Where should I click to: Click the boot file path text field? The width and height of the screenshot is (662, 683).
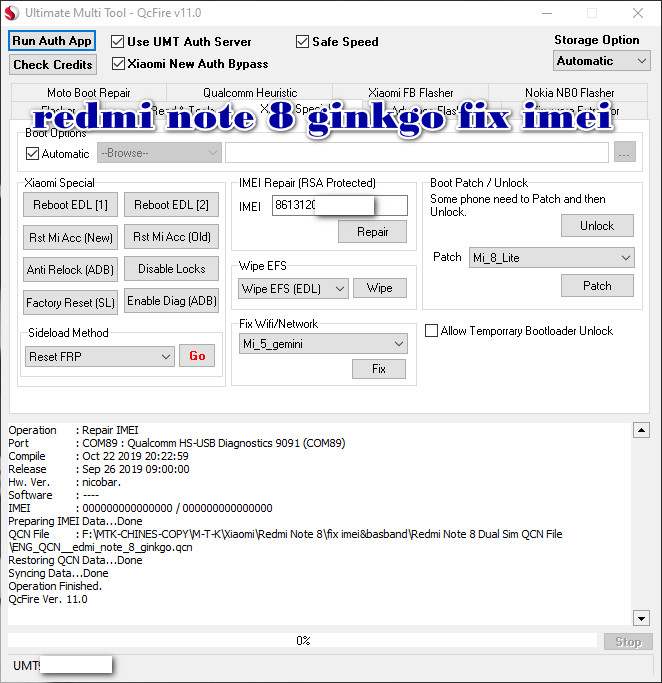417,152
